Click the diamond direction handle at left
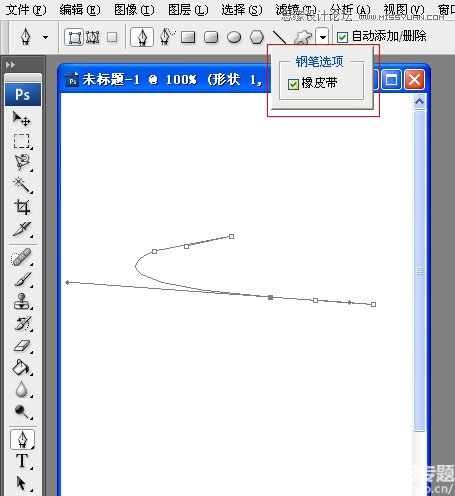 point(67,282)
